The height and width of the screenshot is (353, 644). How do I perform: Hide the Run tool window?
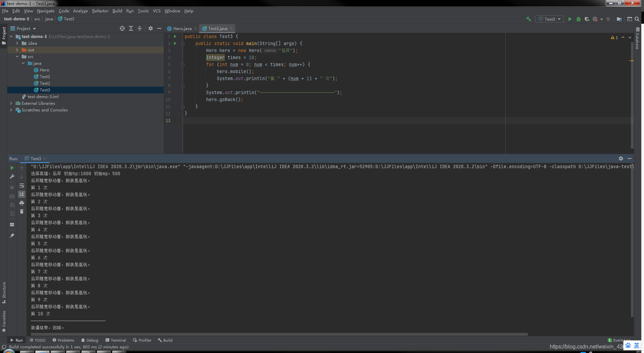(630, 158)
